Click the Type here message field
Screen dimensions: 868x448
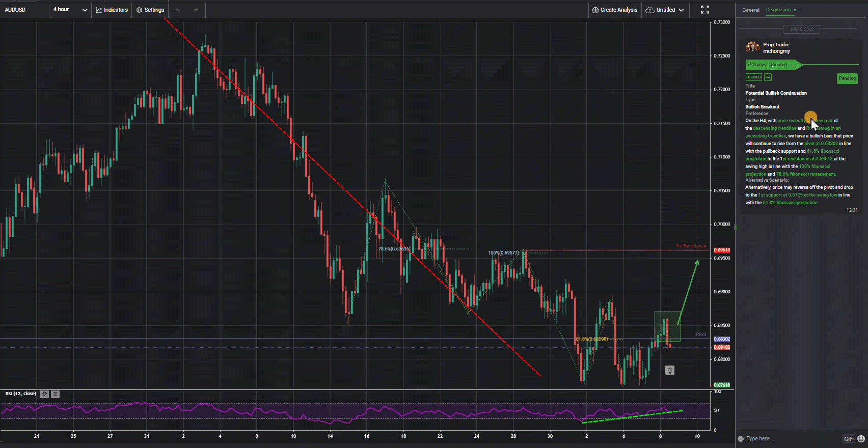click(x=792, y=439)
